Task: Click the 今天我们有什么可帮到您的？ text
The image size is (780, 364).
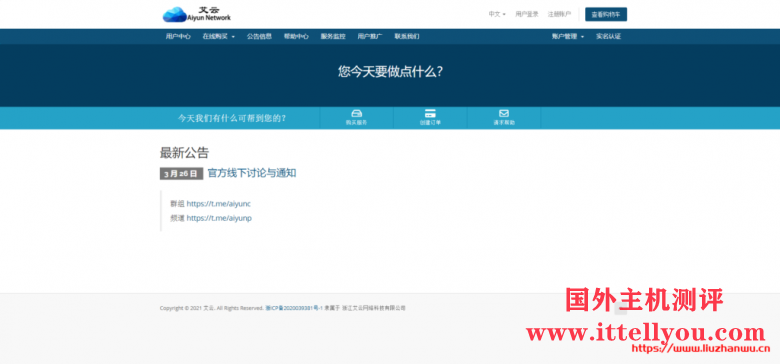Action: point(232,118)
